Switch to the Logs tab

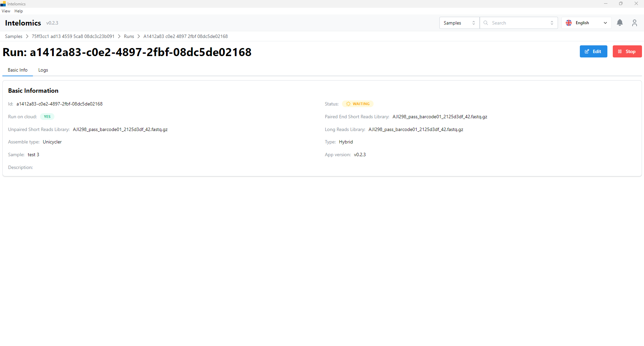click(x=43, y=70)
